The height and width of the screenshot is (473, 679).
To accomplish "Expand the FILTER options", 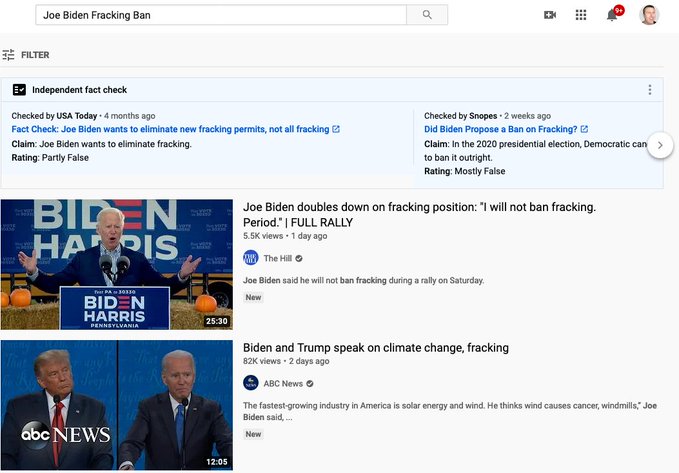I will (x=35, y=55).
